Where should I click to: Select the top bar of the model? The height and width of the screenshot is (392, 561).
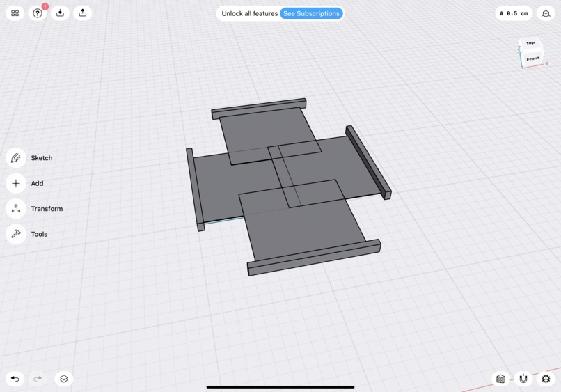coord(259,109)
